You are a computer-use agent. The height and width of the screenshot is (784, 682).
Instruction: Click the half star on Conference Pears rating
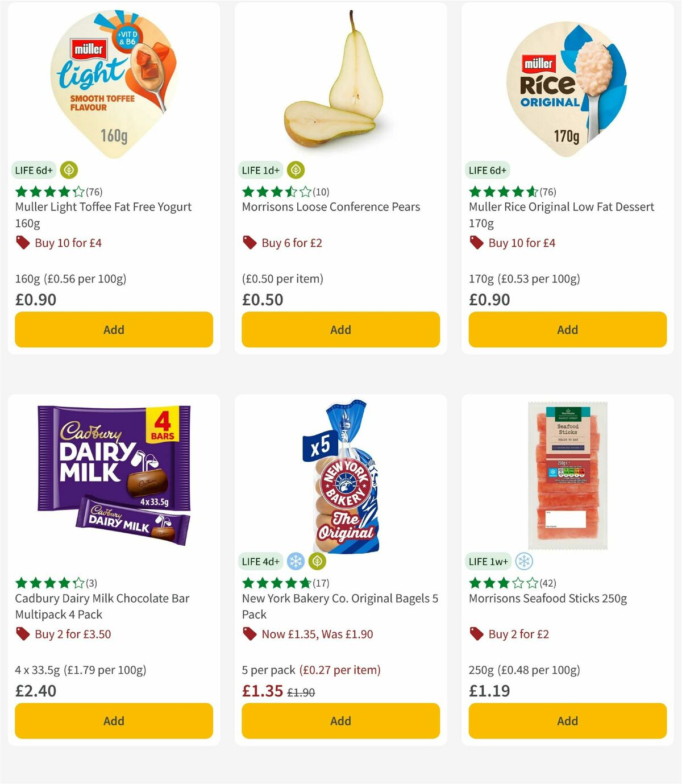coord(290,192)
